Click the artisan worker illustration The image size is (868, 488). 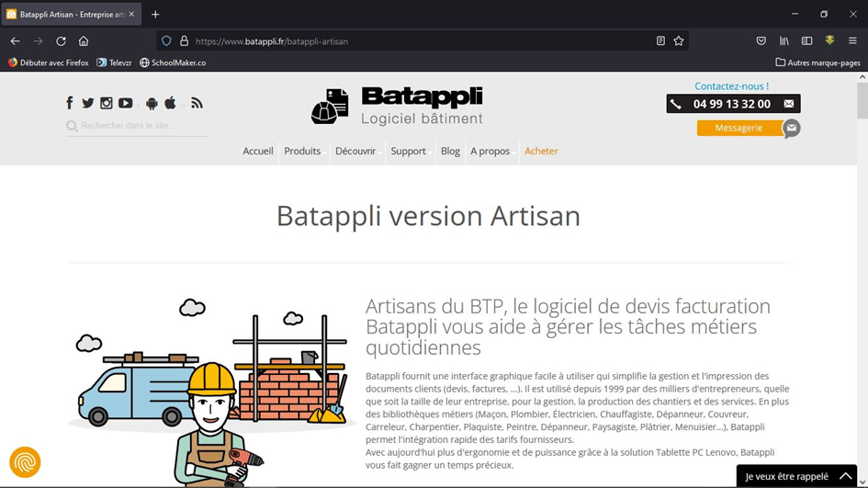tap(219, 425)
